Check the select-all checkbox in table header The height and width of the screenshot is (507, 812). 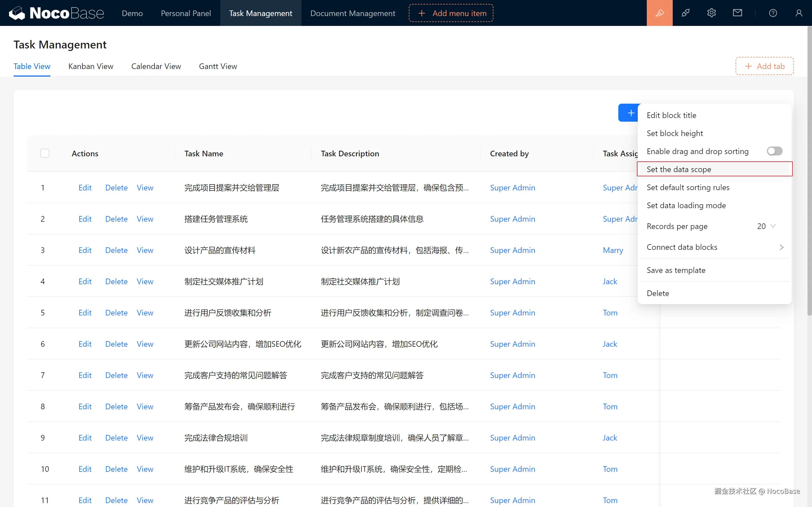click(45, 153)
